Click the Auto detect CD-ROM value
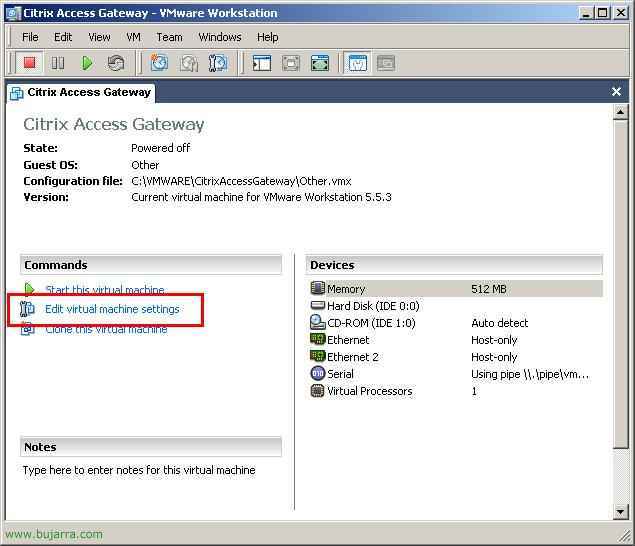This screenshot has height=546, width=635. pos(500,323)
